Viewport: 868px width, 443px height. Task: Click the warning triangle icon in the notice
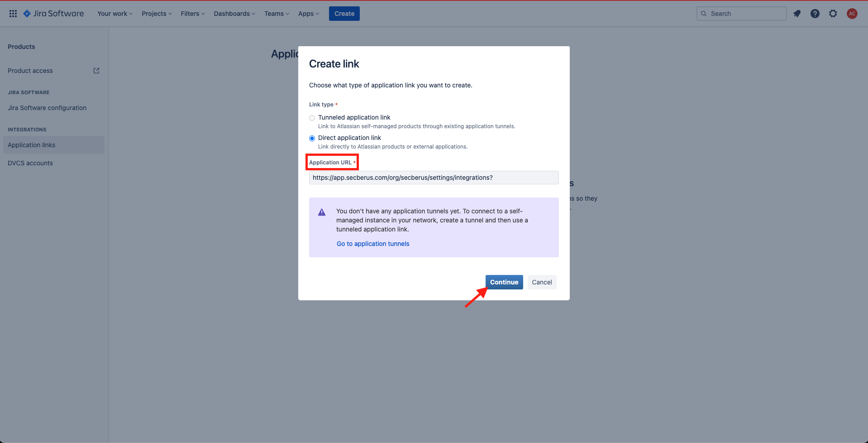[x=322, y=212]
